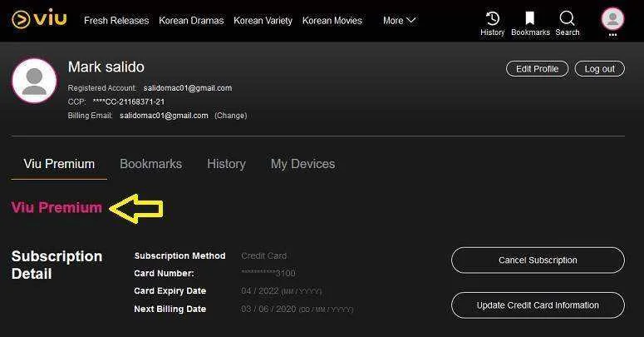Click CCP number ****CC-21168371-21

coord(129,102)
